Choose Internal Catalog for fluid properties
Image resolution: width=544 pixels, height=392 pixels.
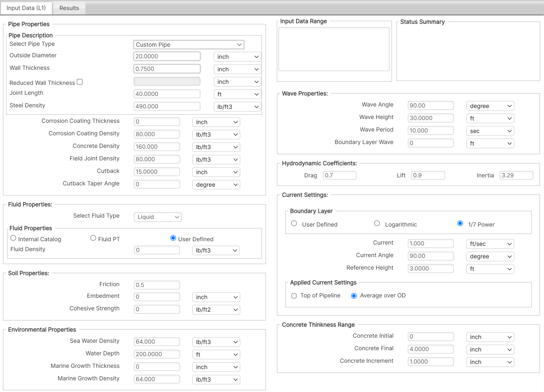(x=13, y=238)
